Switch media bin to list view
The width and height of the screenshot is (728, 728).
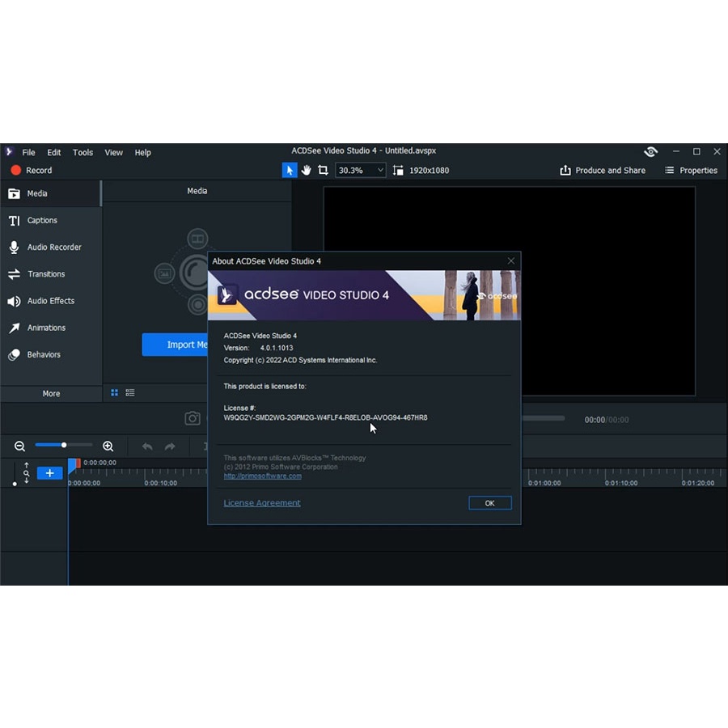(130, 393)
